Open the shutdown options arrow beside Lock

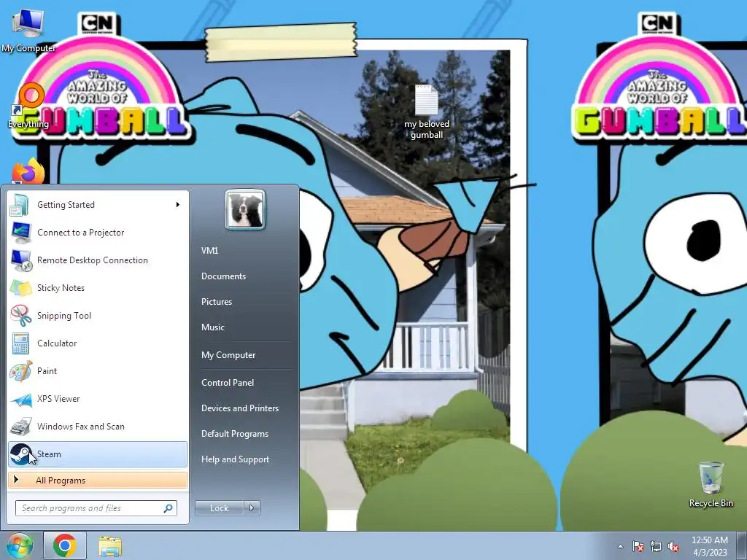(252, 508)
